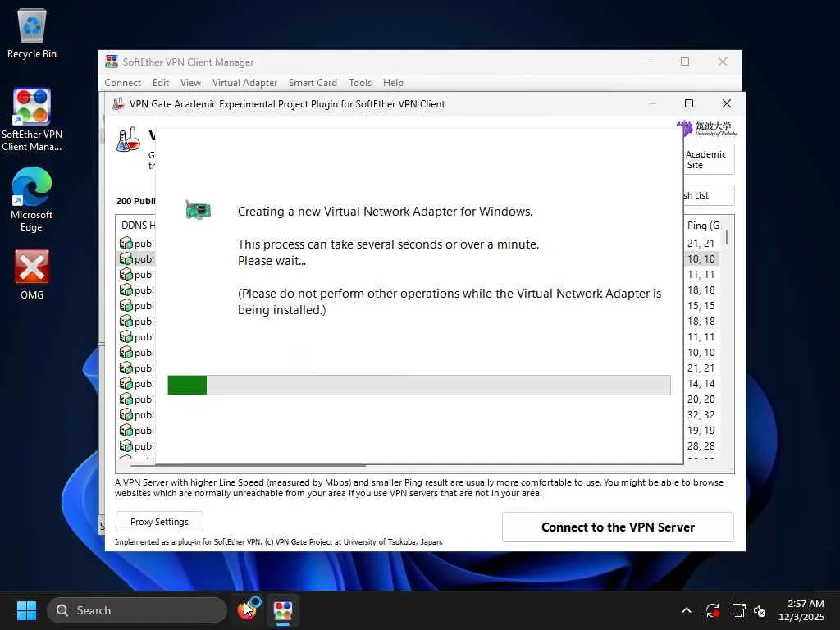Click the Ping column header
Image resolution: width=840 pixels, height=630 pixels.
coord(703,226)
